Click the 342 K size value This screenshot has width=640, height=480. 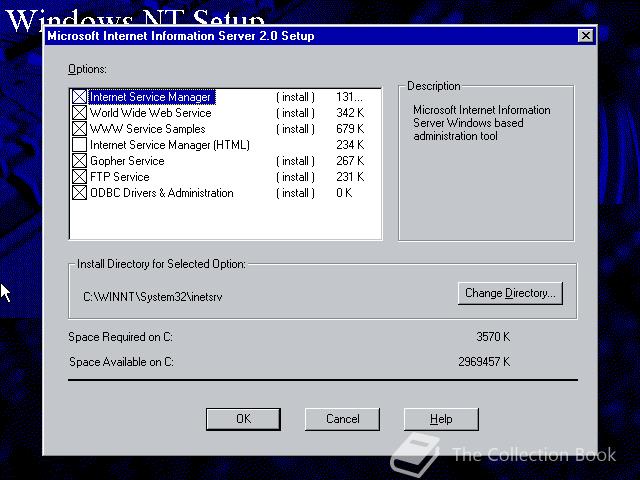[x=350, y=113]
